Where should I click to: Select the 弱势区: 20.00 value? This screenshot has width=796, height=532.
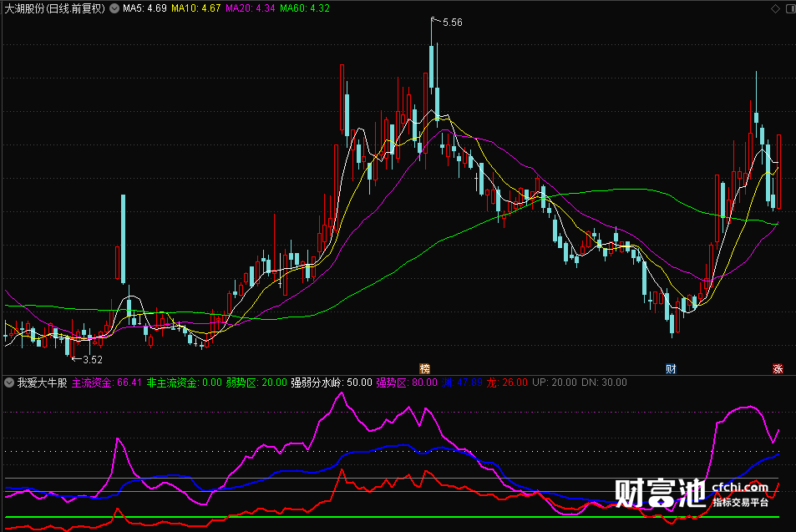coord(256,383)
